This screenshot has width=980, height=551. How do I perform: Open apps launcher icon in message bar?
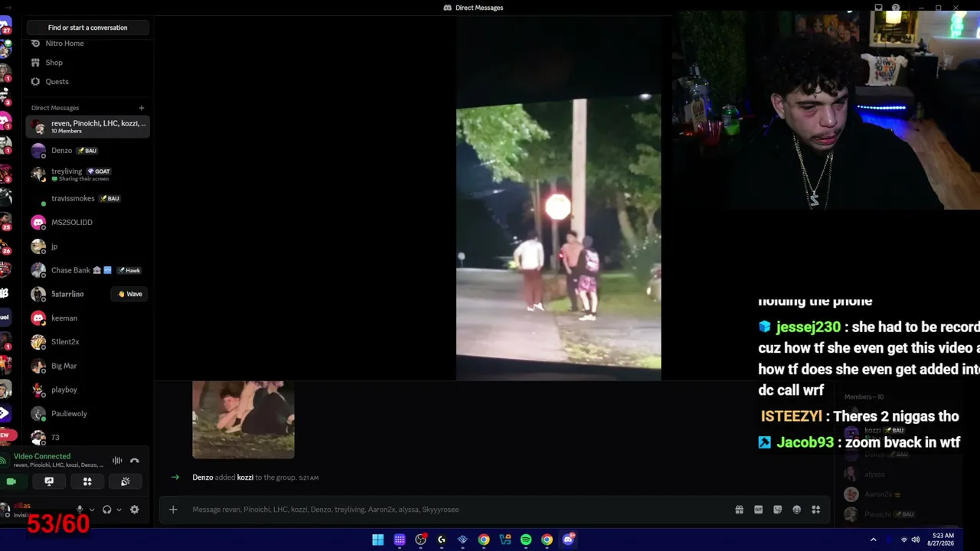pyautogui.click(x=816, y=510)
